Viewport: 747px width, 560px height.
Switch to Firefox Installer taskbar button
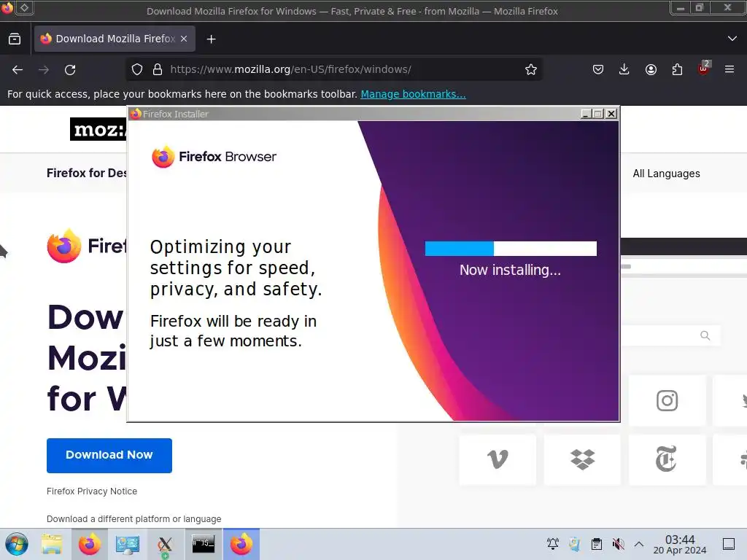coord(241,544)
